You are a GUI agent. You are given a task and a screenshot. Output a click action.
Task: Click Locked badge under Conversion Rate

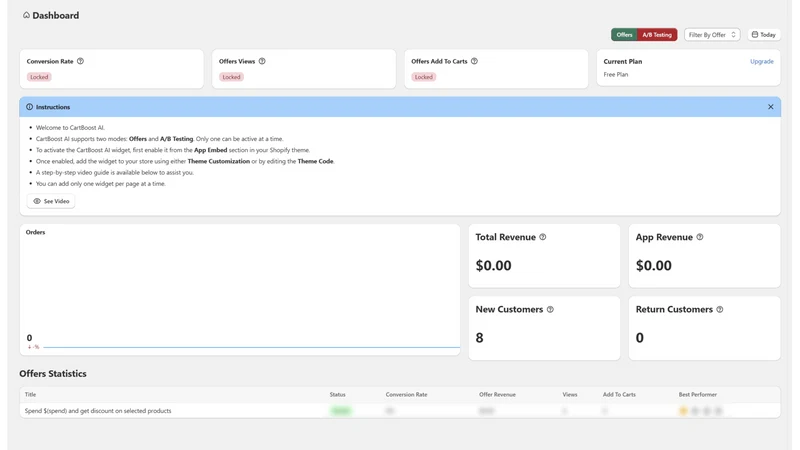point(39,77)
